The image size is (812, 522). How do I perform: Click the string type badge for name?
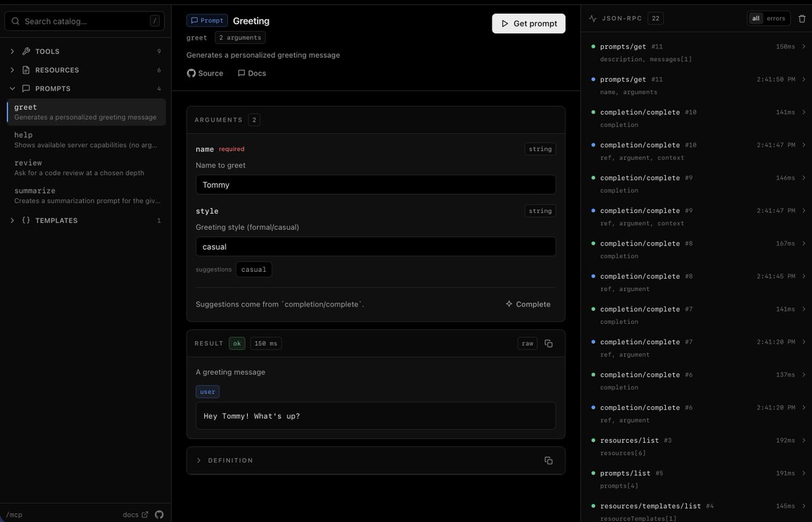[x=540, y=149]
